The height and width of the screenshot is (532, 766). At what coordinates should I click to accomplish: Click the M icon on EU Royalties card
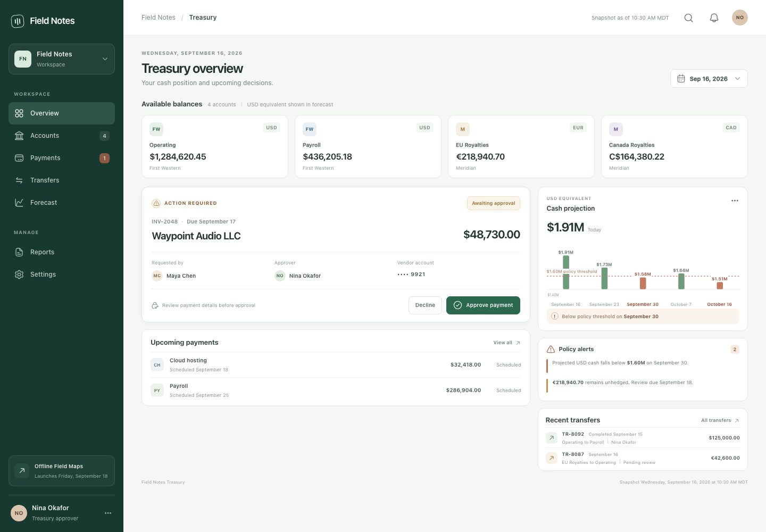point(463,129)
